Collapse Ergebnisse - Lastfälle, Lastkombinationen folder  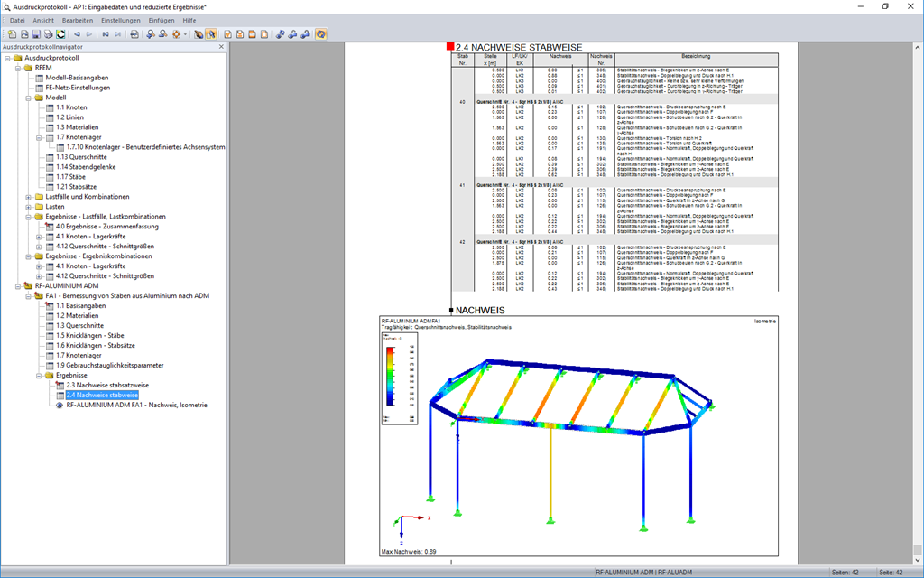(29, 217)
